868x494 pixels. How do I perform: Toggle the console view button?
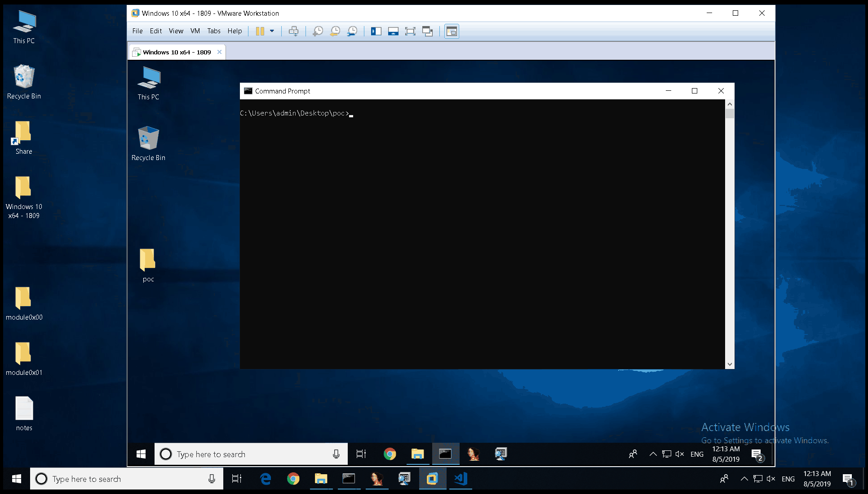coord(452,31)
